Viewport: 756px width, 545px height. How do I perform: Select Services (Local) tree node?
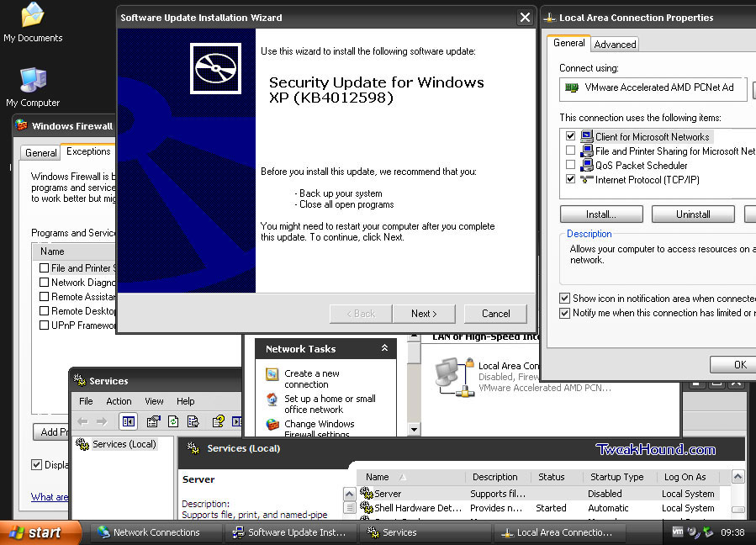pyautogui.click(x=116, y=444)
